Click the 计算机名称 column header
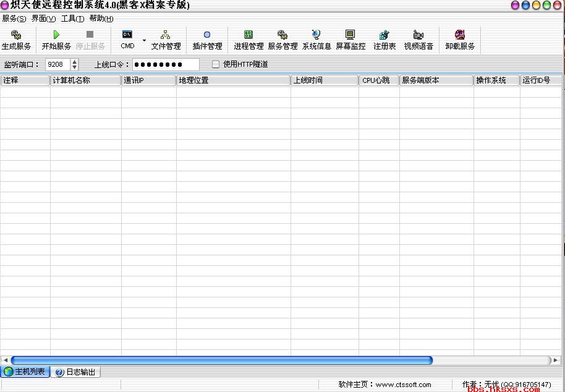Image resolution: width=565 pixels, height=392 pixels. tap(85, 80)
